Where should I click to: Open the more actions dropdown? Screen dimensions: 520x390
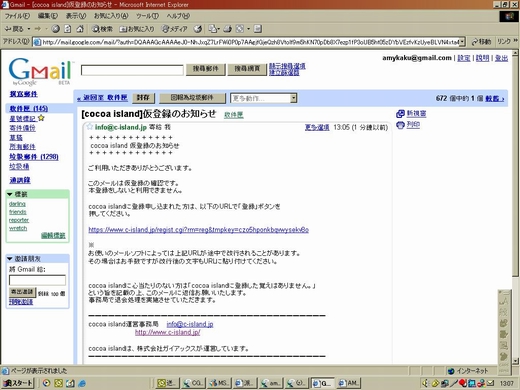click(x=263, y=98)
